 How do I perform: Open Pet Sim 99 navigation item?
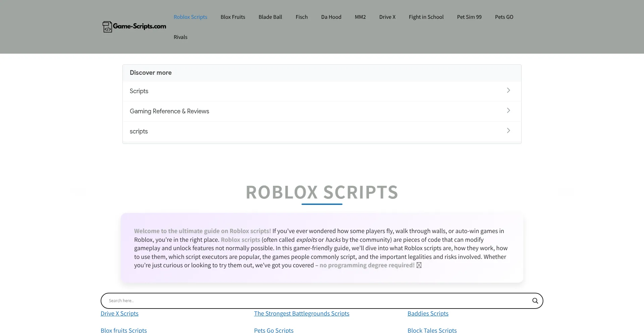[469, 17]
